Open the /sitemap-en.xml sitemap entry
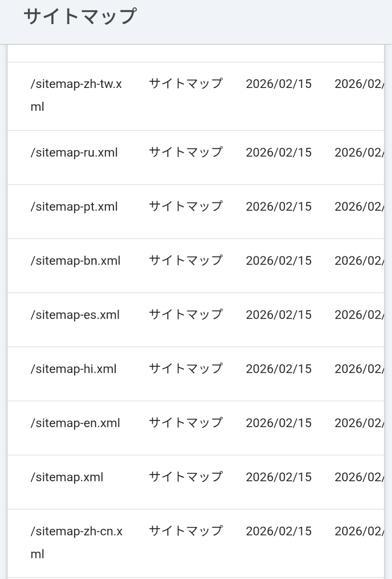The image size is (392, 579). pos(75,423)
